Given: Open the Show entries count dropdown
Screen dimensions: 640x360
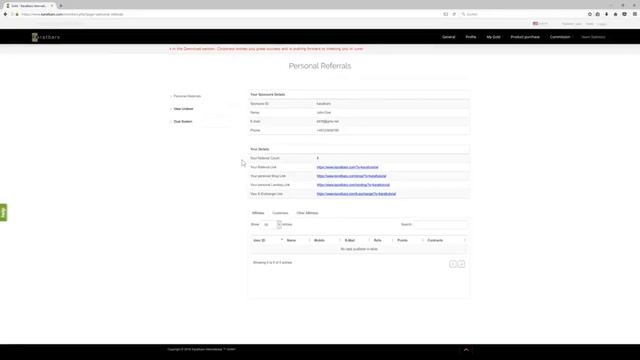Looking at the screenshot, I should pyautogui.click(x=271, y=224).
